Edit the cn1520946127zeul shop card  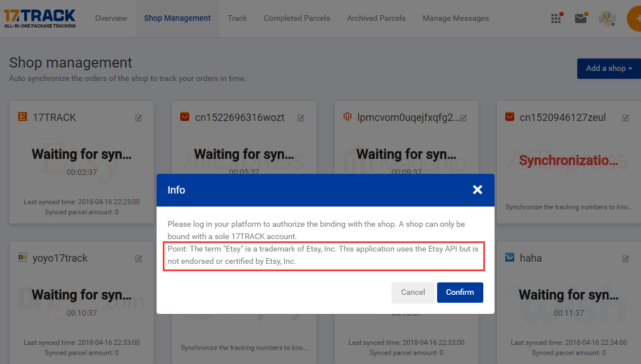pyautogui.click(x=625, y=118)
